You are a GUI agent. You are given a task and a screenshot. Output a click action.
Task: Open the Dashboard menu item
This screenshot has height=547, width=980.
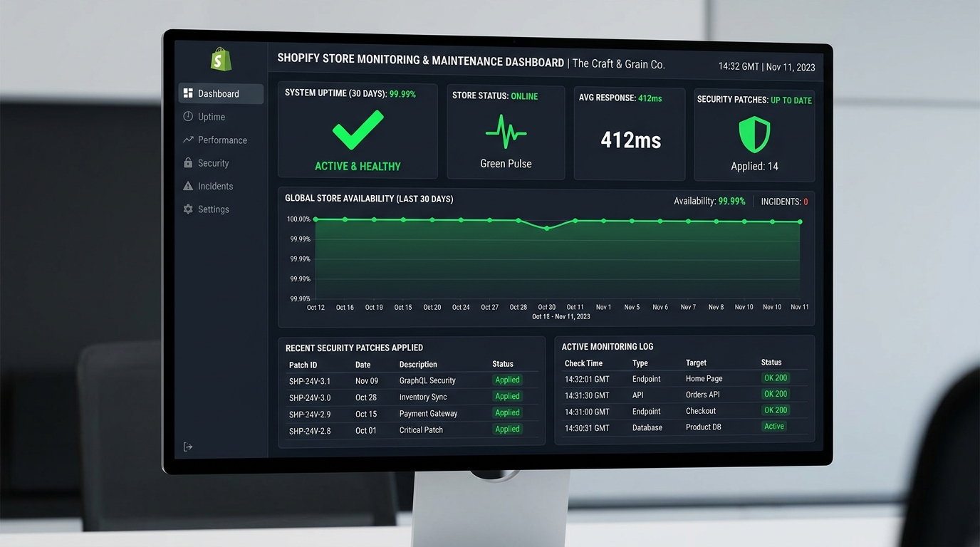pyautogui.click(x=221, y=93)
